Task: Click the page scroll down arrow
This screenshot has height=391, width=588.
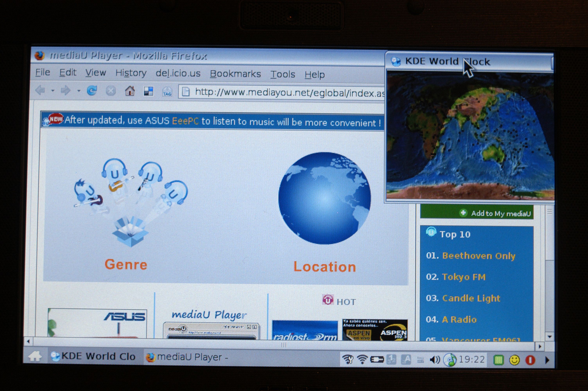Action: (x=549, y=337)
